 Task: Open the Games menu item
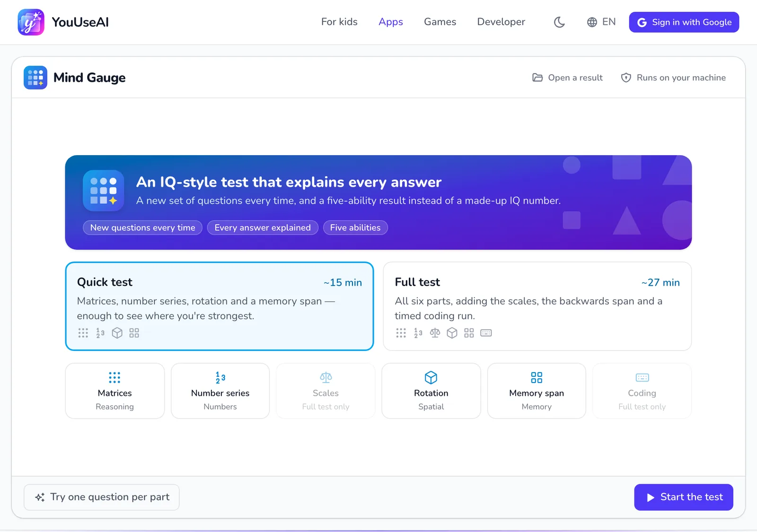point(440,22)
